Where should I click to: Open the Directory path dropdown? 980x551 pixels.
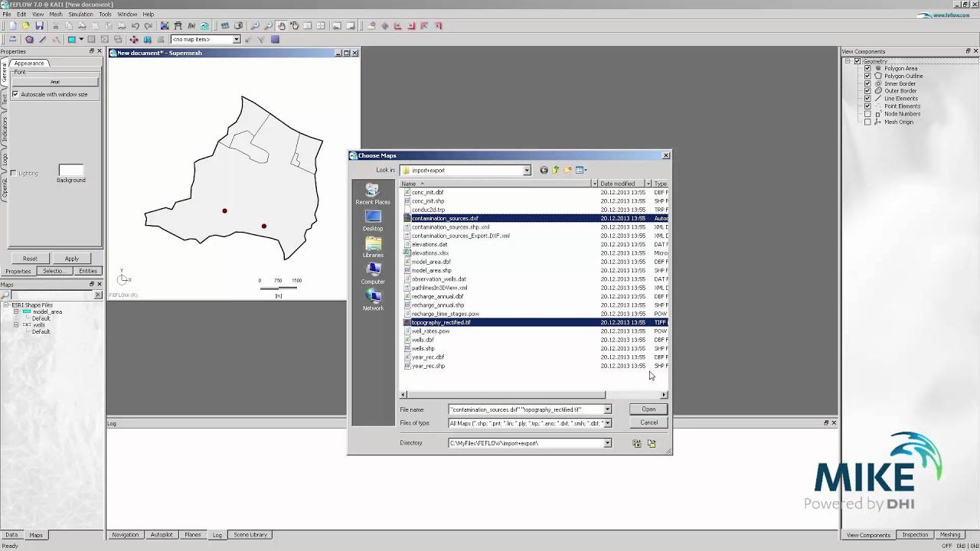[607, 443]
